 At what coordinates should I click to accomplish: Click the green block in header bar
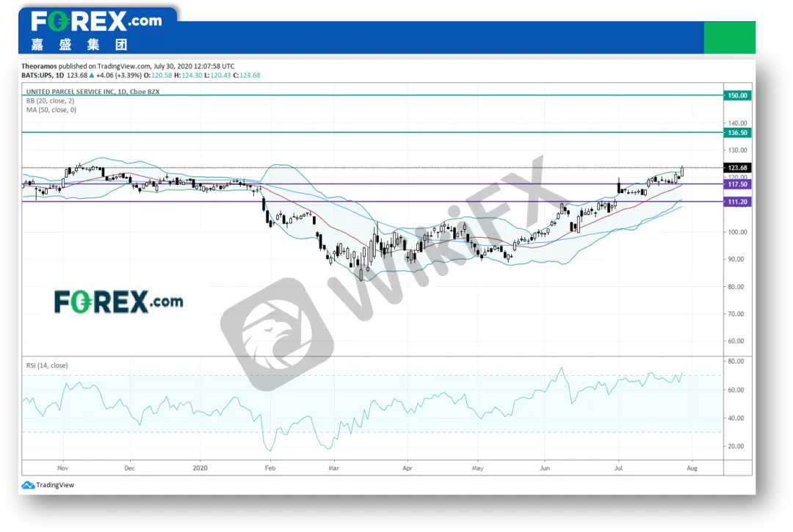[x=730, y=37]
